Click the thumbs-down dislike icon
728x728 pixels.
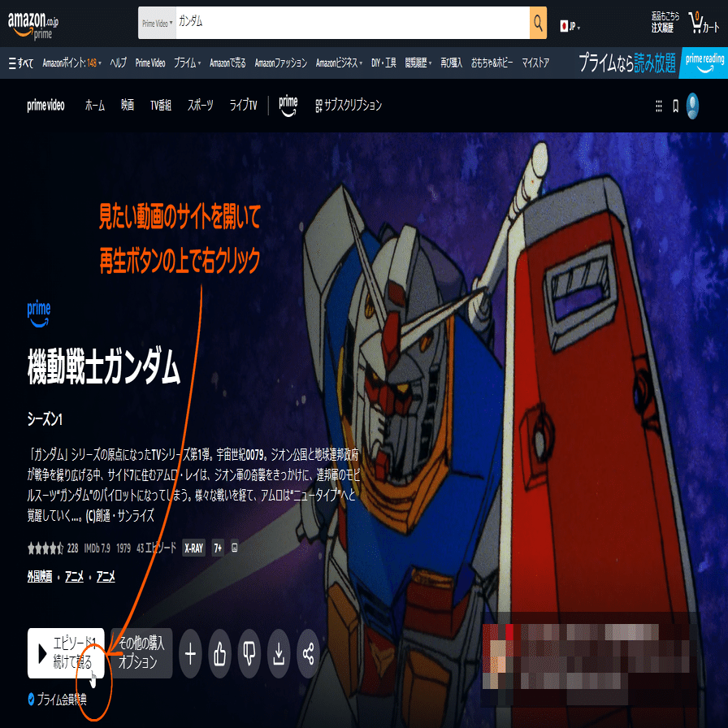(x=249, y=654)
